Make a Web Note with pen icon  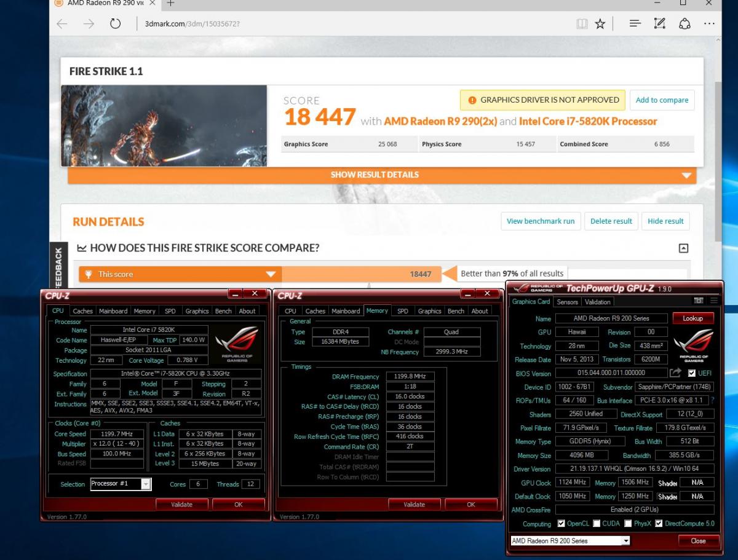point(659,24)
